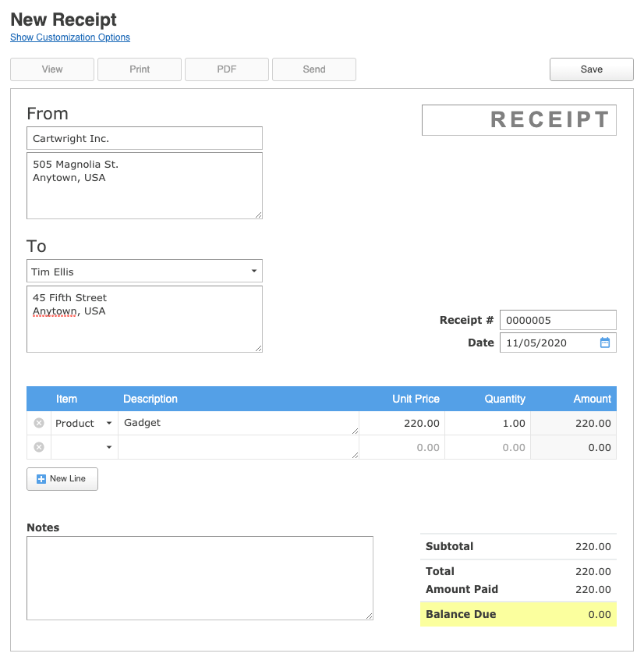This screenshot has width=644, height=664.
Task: Click Show Customization Options link
Action: (x=70, y=37)
